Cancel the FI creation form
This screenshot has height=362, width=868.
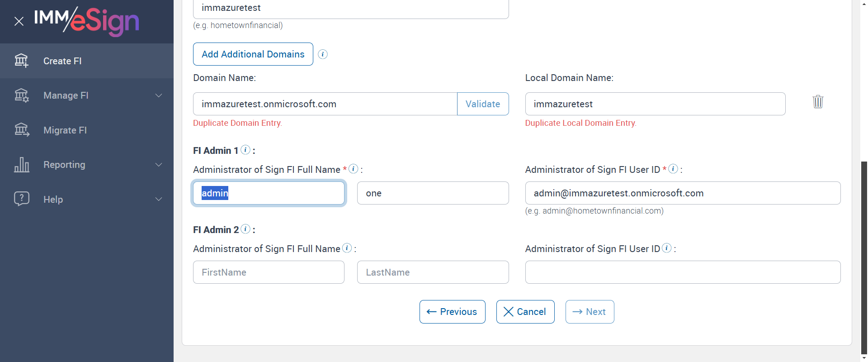click(525, 312)
